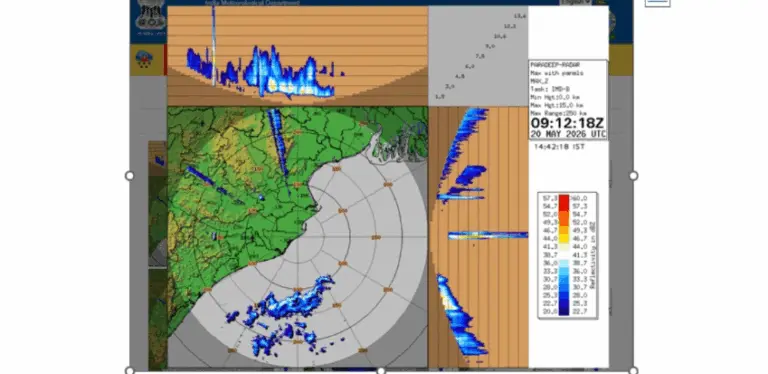This screenshot has height=374, width=768.
Task: Click the 'Max Range:250 km' line
Action: (558, 113)
